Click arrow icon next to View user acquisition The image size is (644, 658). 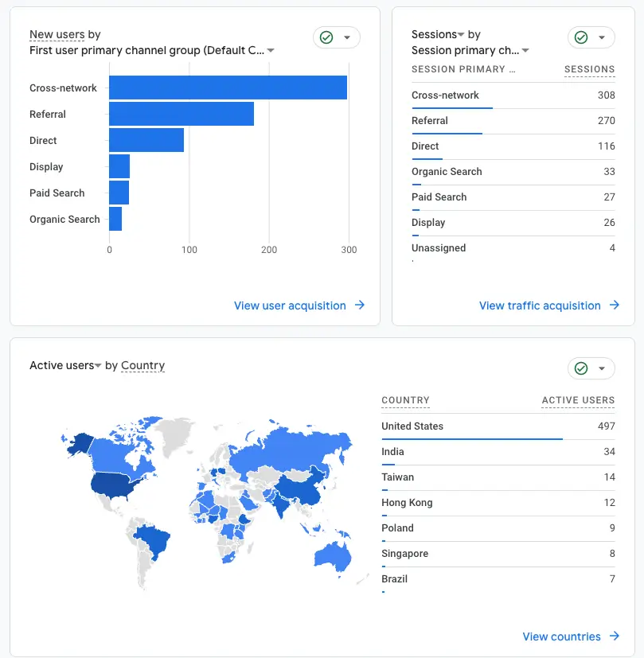360,305
